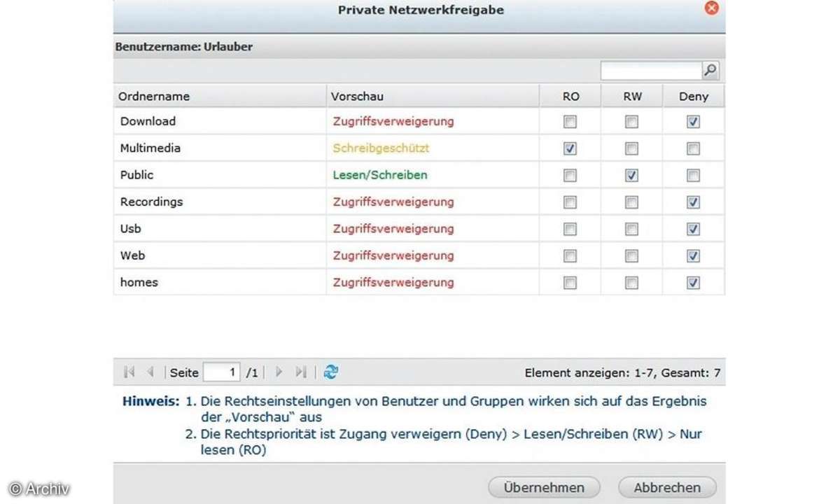Viewport: 840px width, 504px height.
Task: Select the Usb folder name
Action: pos(130,229)
